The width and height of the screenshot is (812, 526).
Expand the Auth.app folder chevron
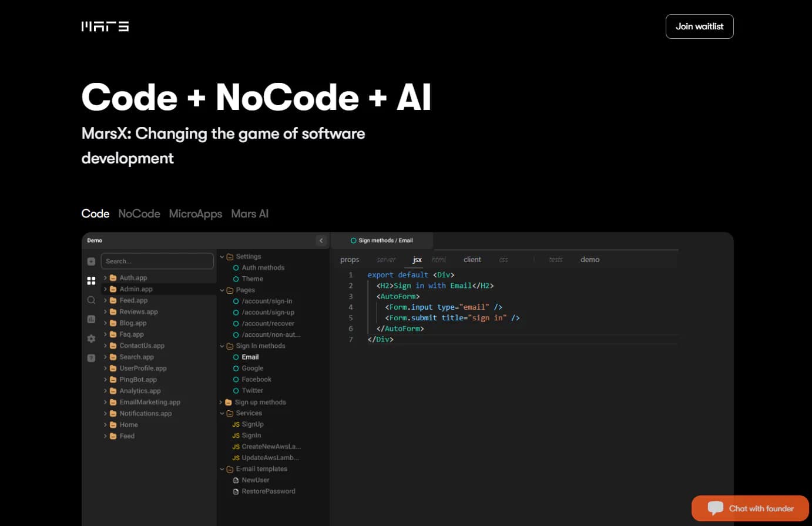(105, 277)
